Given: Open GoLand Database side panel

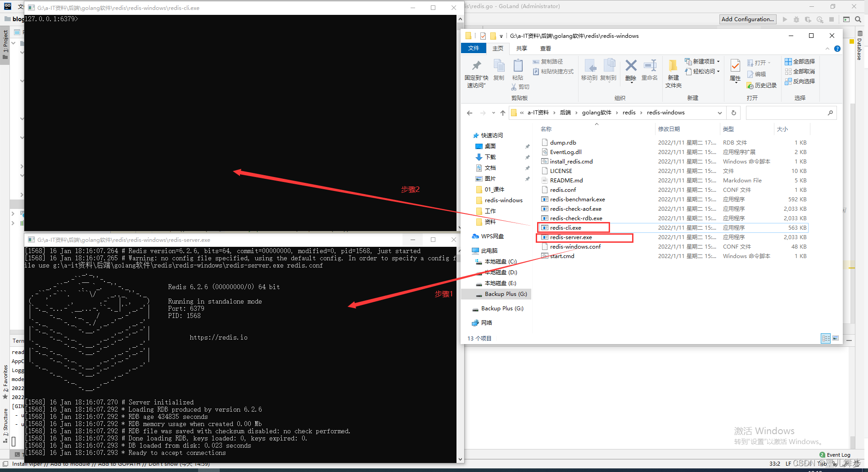Looking at the screenshot, I should tap(859, 46).
